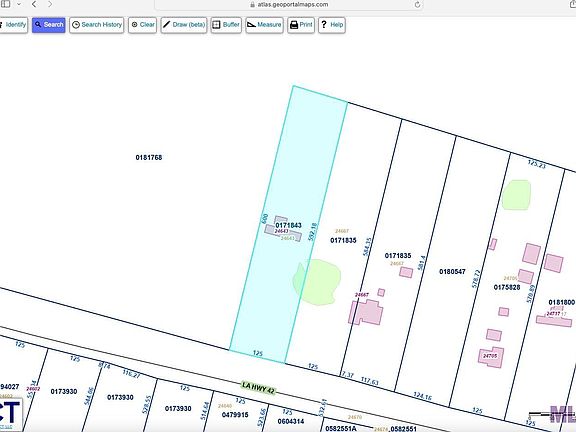This screenshot has height=432, width=576.
Task: Click the 125.23 dimension label
Action: tap(537, 164)
